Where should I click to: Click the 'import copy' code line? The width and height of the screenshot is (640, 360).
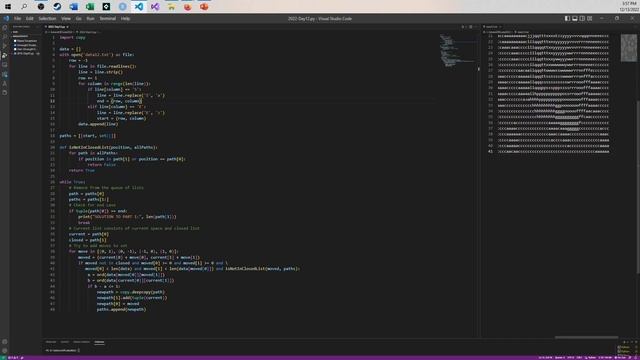pyautogui.click(x=72, y=37)
